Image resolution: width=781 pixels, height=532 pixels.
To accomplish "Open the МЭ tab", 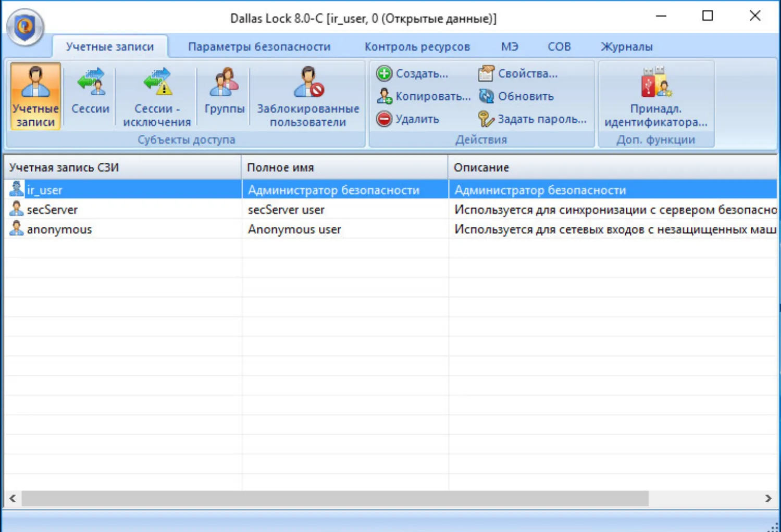I will tap(510, 46).
